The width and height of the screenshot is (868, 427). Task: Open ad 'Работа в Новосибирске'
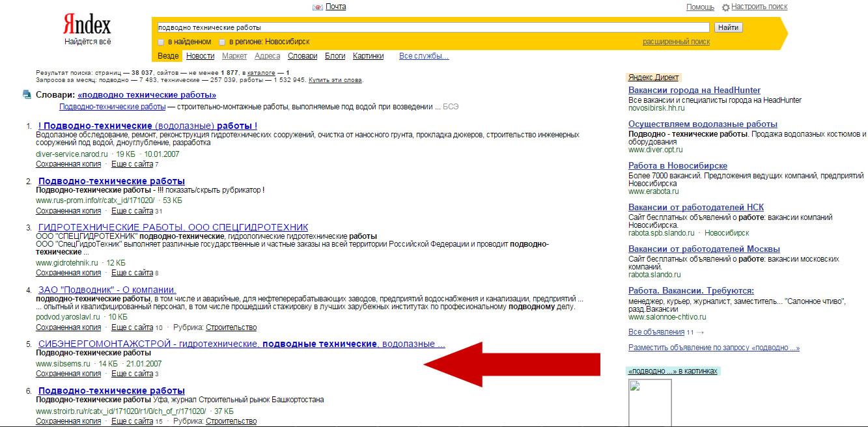[x=678, y=165]
